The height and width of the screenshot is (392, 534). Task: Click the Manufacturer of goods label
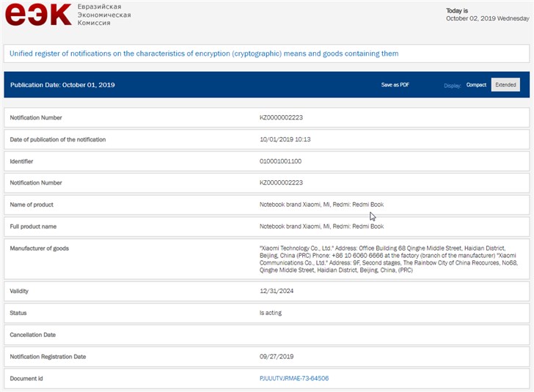coord(39,248)
